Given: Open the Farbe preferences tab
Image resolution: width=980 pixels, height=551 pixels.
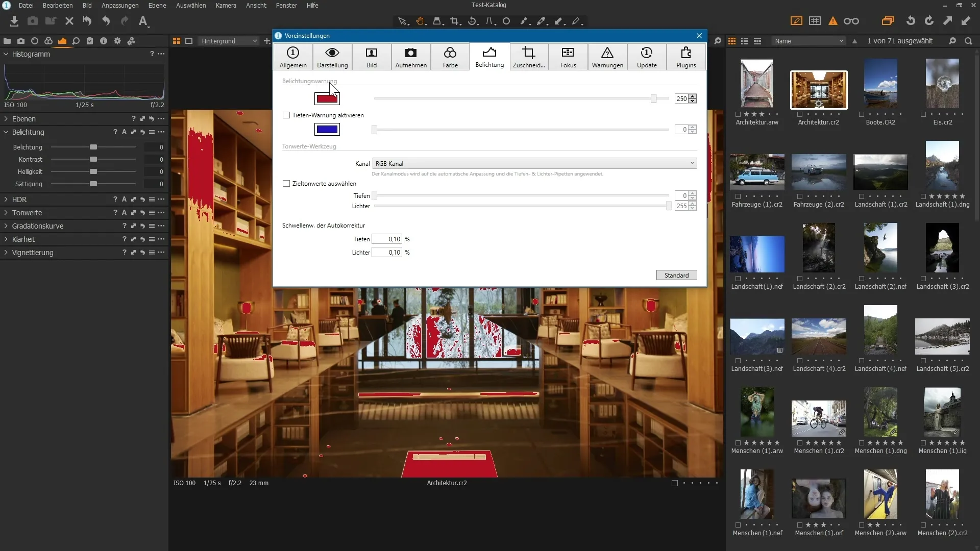Looking at the screenshot, I should [x=450, y=57].
